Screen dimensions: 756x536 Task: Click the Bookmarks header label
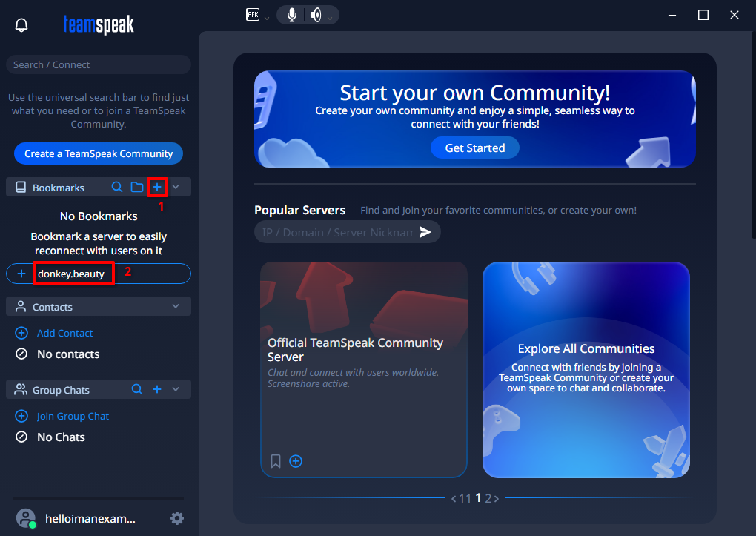pos(59,188)
